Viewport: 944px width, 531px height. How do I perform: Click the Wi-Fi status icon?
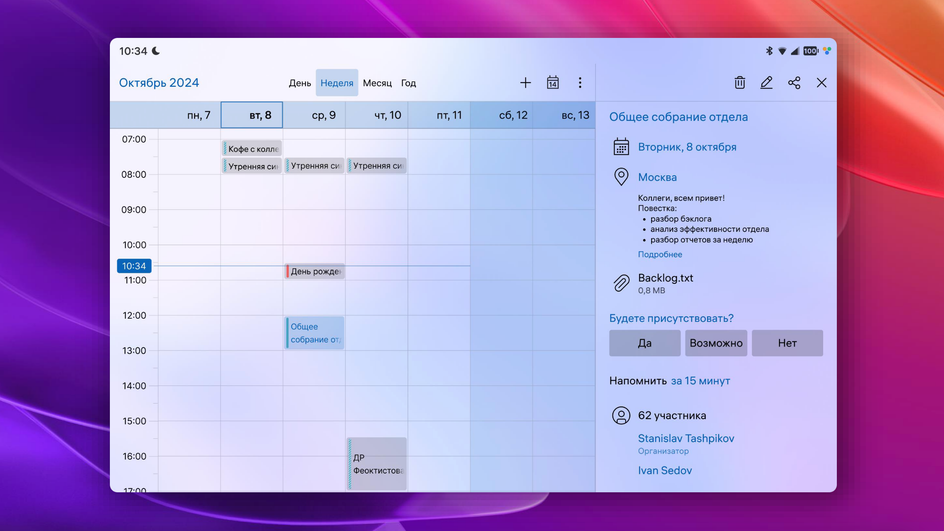coord(782,51)
